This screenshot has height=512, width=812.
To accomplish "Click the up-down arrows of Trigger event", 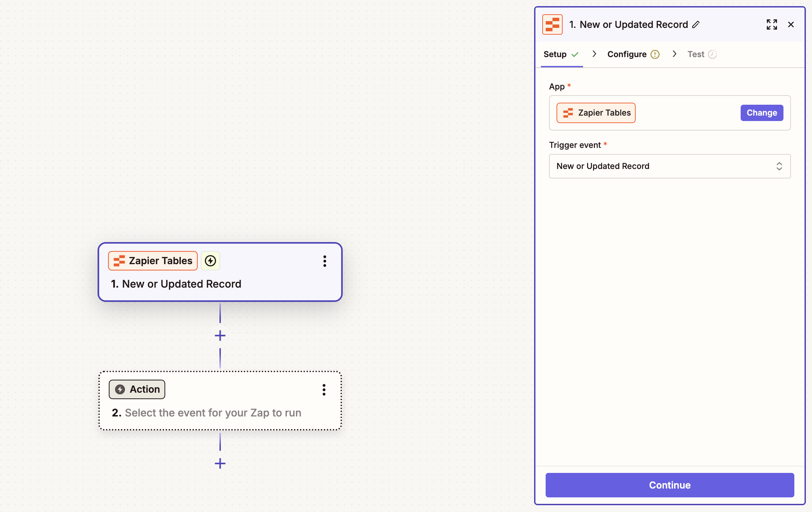I will (x=779, y=166).
